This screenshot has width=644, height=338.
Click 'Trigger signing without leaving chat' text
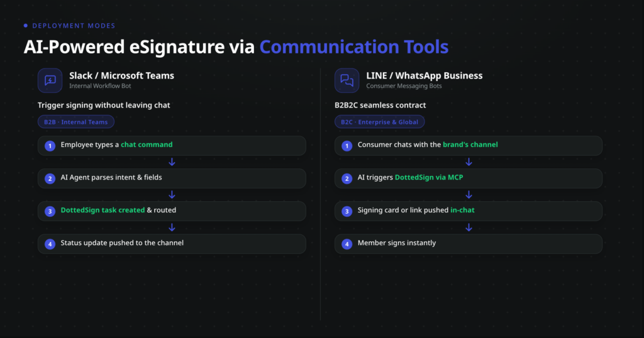(104, 106)
